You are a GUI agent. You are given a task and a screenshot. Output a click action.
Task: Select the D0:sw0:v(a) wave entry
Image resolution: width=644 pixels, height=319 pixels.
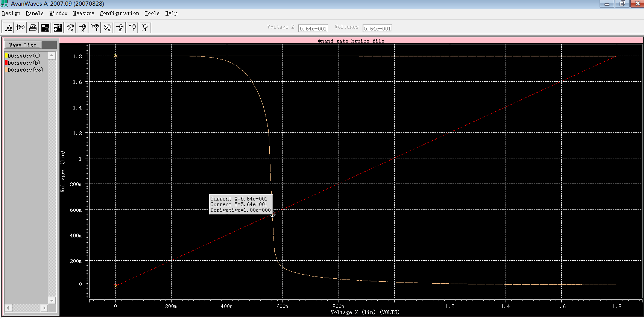click(24, 56)
